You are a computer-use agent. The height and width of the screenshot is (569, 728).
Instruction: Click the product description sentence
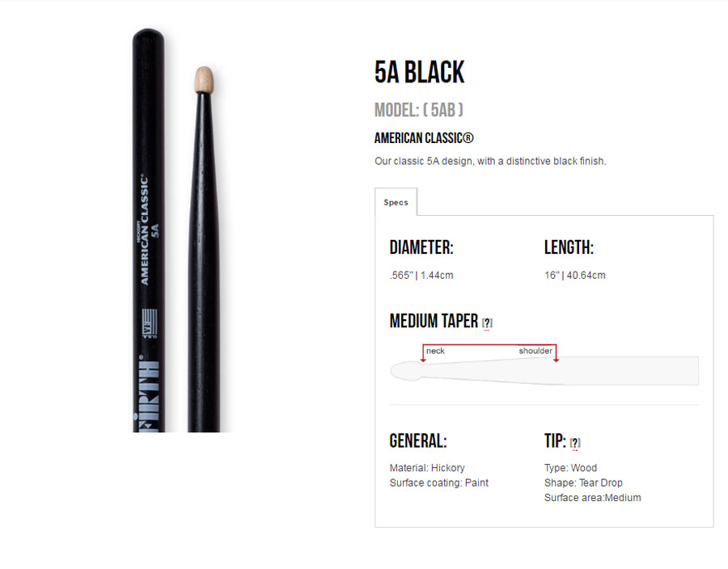[x=490, y=162]
